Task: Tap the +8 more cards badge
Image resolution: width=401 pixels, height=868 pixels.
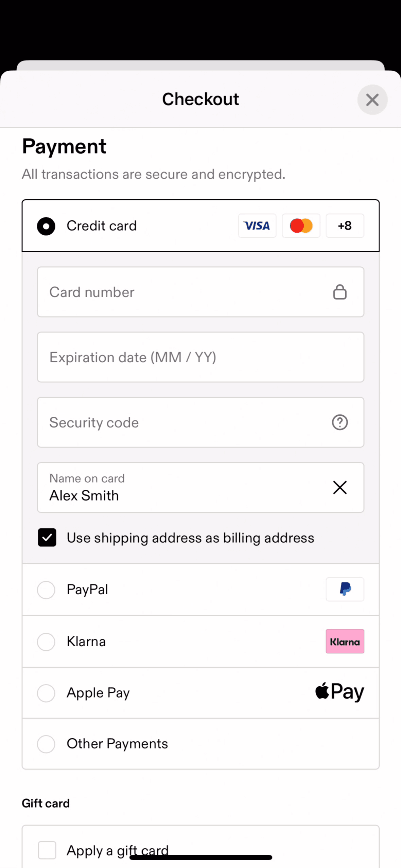Action: tap(345, 225)
